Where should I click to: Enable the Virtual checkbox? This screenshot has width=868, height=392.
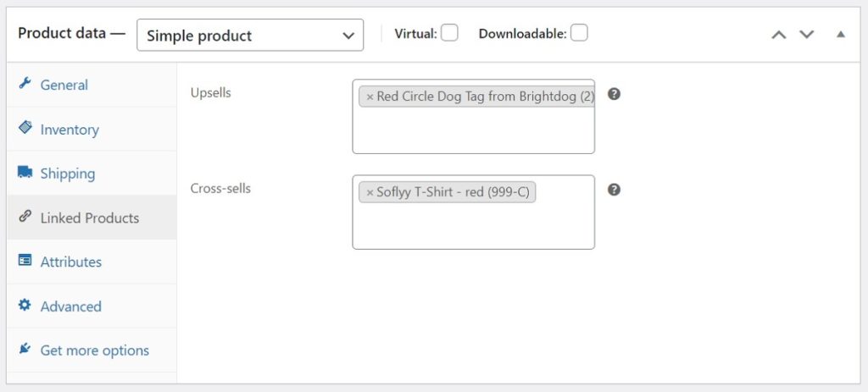point(449,33)
